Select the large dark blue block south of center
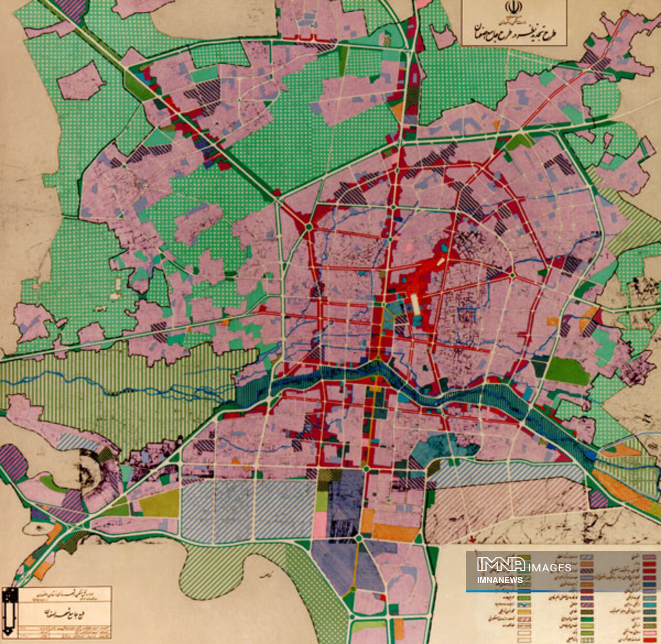This screenshot has width=661, height=644. point(347,495)
